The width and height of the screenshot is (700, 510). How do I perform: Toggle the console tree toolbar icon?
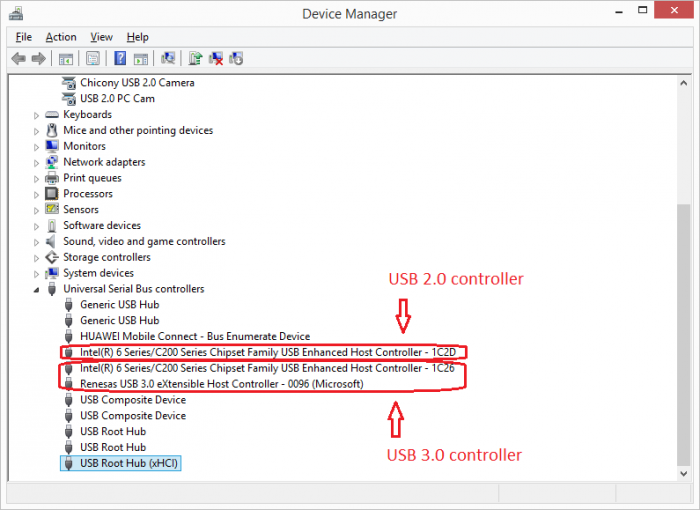[66, 59]
